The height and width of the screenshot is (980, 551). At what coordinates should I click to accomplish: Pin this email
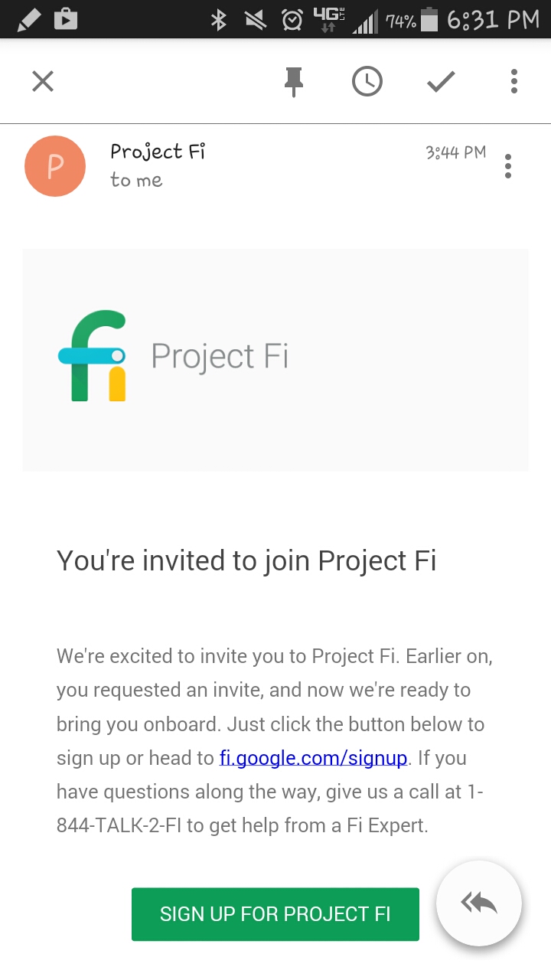294,81
